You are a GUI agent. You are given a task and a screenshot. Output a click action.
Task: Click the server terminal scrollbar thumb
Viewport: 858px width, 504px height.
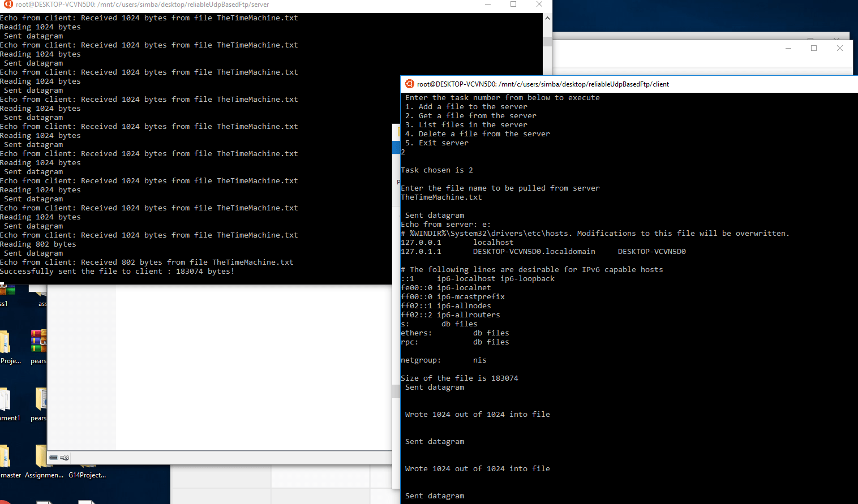click(x=547, y=41)
